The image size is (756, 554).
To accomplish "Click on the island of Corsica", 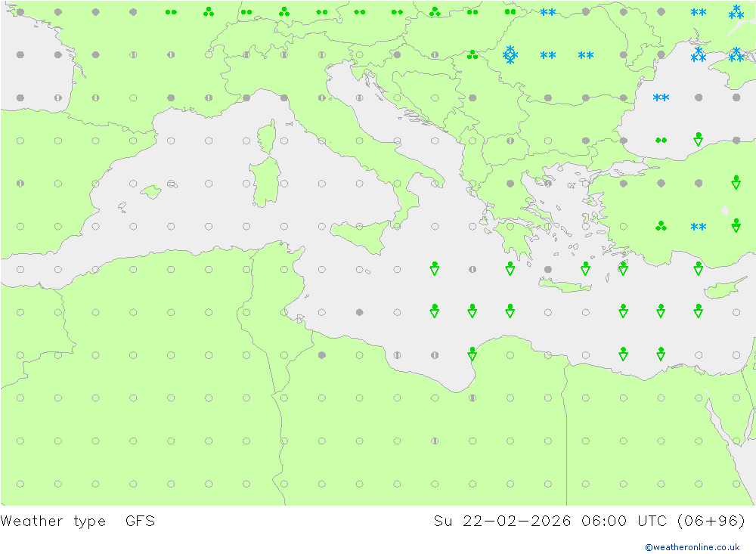I will (267, 137).
